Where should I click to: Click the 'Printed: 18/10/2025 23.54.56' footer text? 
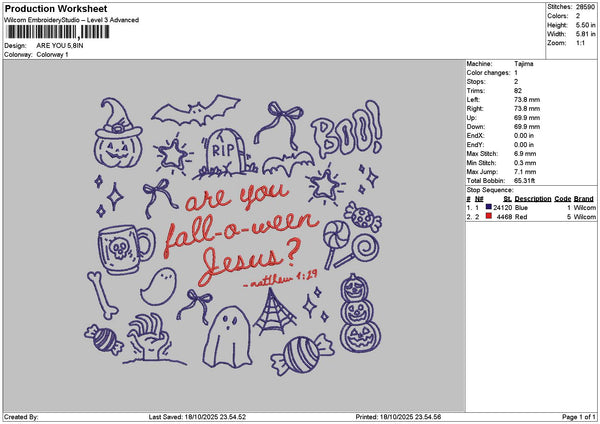(398, 417)
